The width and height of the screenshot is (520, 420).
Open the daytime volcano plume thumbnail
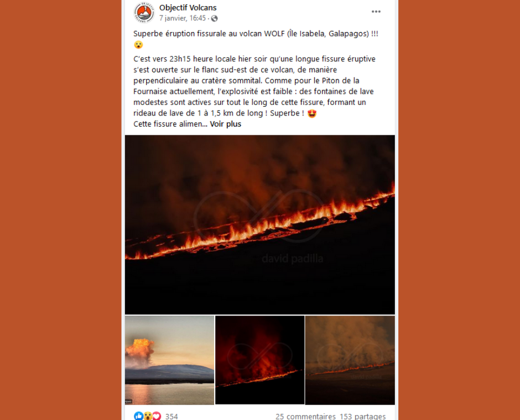[169, 360]
